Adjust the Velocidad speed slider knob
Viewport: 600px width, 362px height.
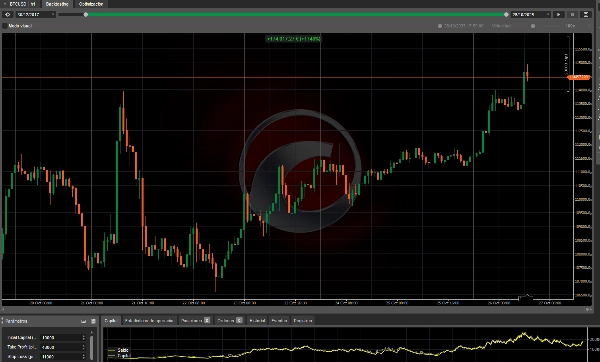click(533, 26)
